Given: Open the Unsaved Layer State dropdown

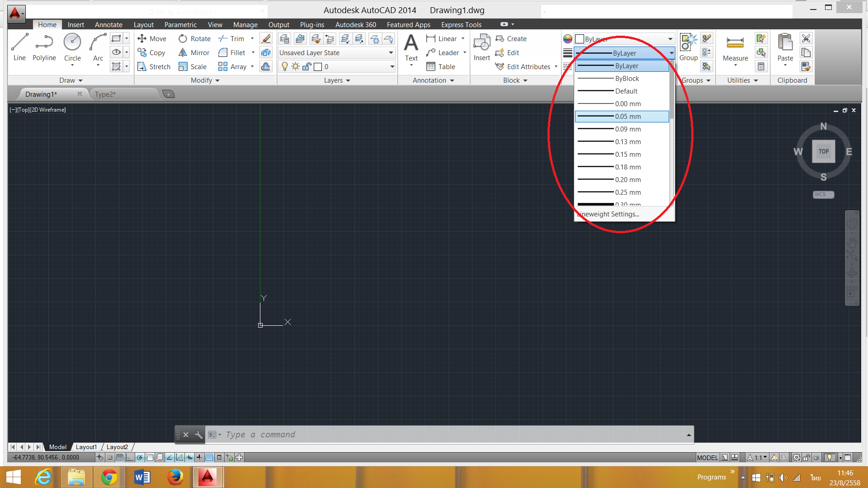Looking at the screenshot, I should coord(336,53).
